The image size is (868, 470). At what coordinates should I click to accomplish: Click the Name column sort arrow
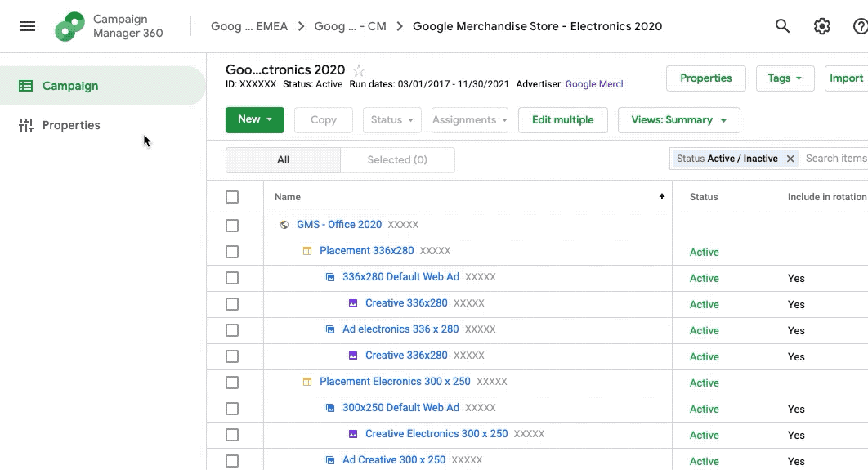click(x=661, y=197)
